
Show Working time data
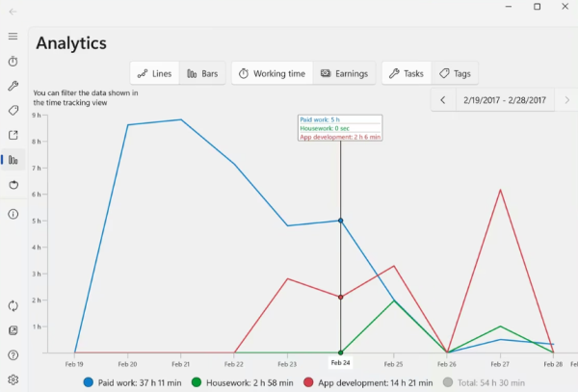pyautogui.click(x=272, y=74)
